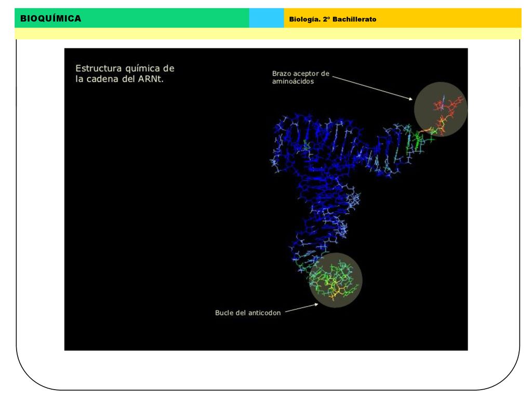
Task: Click the 'Brazo aceptor de aminoácidos' label
Action: (301, 77)
